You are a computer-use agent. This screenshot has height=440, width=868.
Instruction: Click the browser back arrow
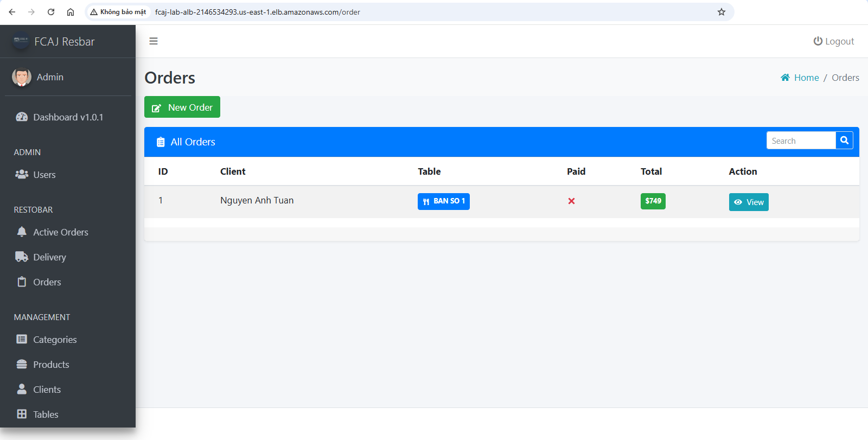tap(12, 12)
